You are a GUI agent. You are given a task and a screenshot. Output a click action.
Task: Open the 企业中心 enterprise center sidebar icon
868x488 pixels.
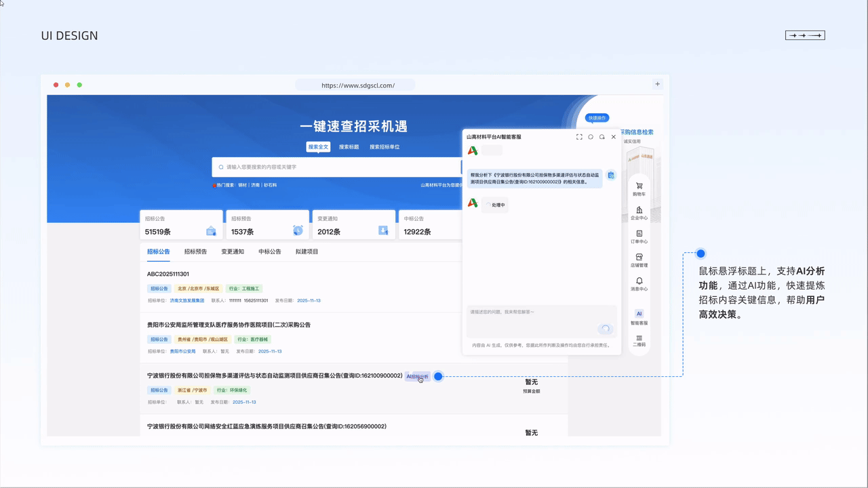tap(638, 213)
